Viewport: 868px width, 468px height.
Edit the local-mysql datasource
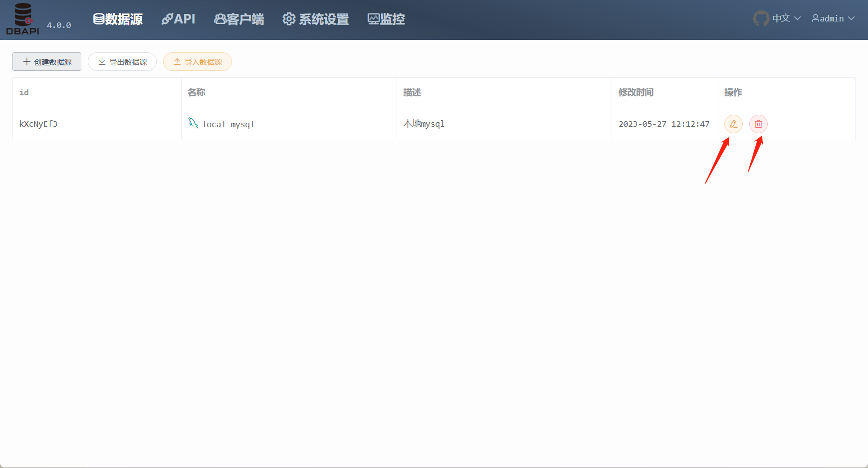coord(733,124)
